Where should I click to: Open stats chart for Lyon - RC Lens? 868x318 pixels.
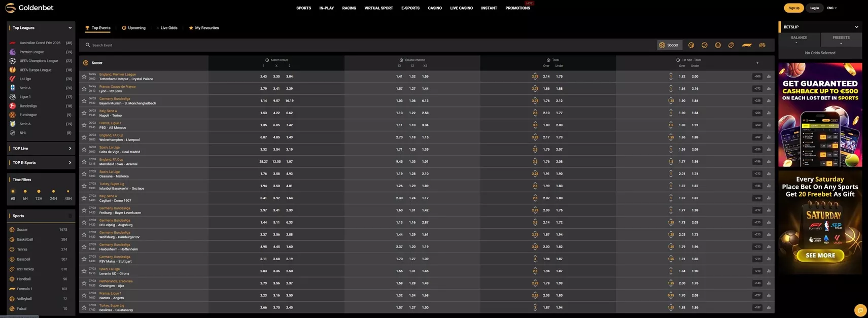tap(769, 89)
